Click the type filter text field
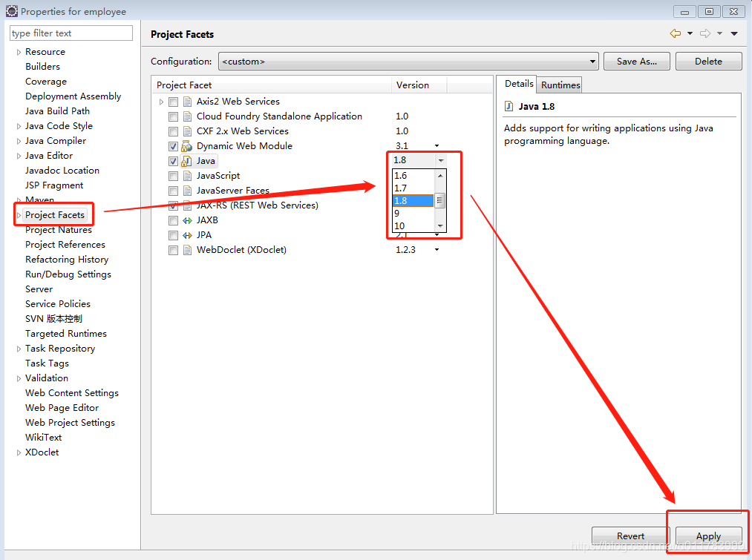Viewport: 752px width, 560px height. coord(71,33)
